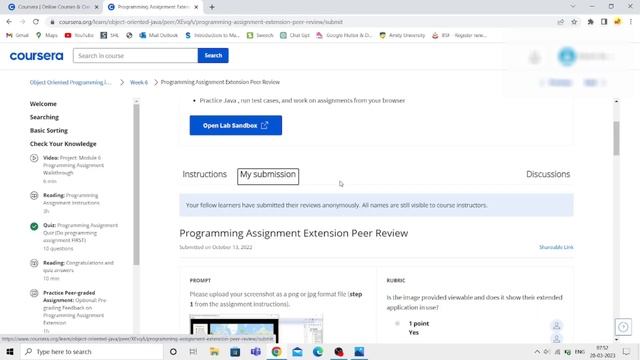Open the Mail Outlook bookmark
The width and height of the screenshot is (640, 360).
click(x=158, y=36)
